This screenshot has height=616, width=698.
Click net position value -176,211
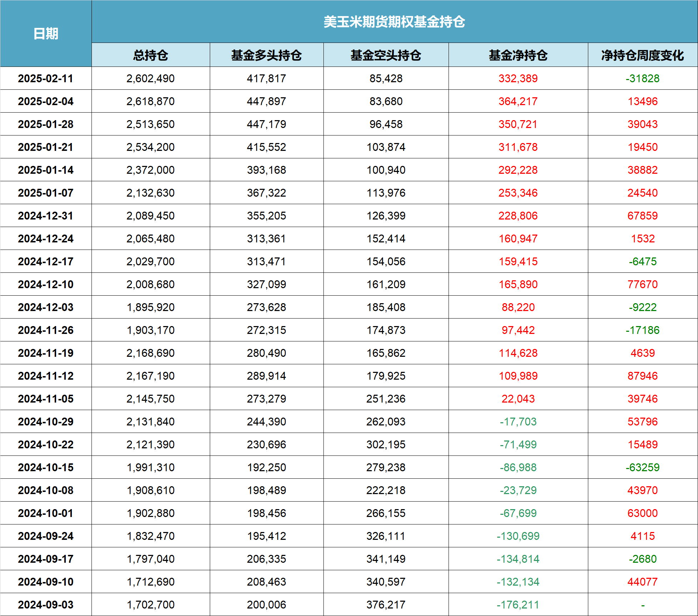click(x=518, y=605)
